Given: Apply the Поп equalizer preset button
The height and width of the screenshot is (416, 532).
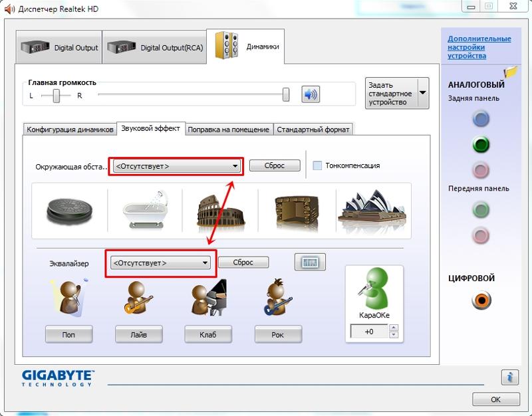Looking at the screenshot, I should 69,334.
